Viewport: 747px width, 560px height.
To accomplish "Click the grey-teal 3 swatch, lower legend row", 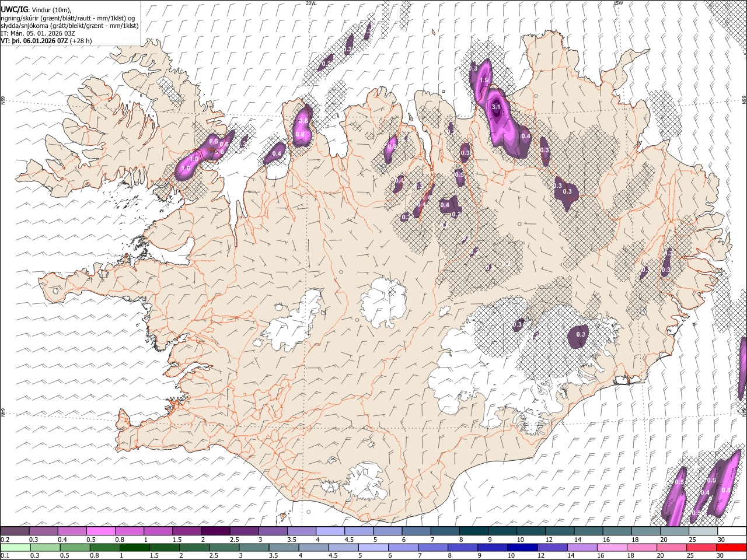I will click(x=254, y=547).
